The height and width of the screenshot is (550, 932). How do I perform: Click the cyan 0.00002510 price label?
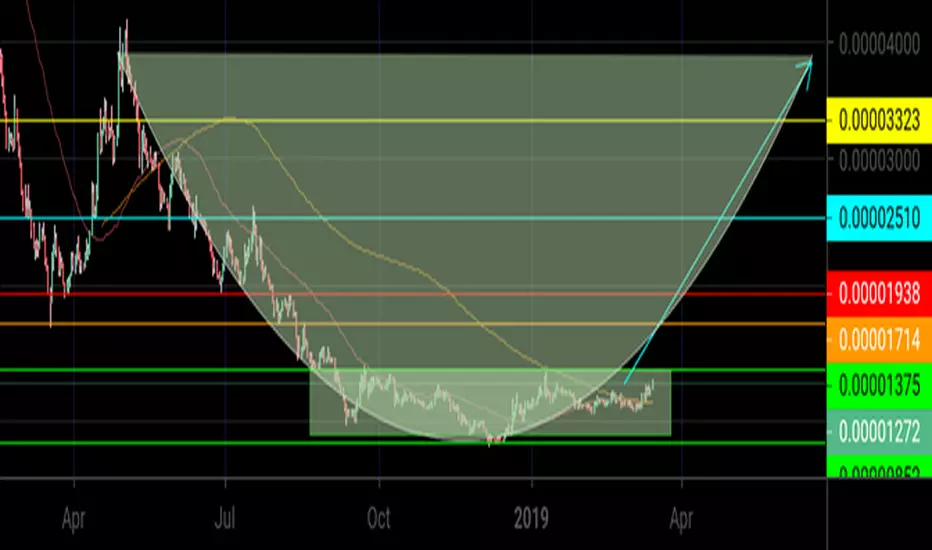[879, 218]
